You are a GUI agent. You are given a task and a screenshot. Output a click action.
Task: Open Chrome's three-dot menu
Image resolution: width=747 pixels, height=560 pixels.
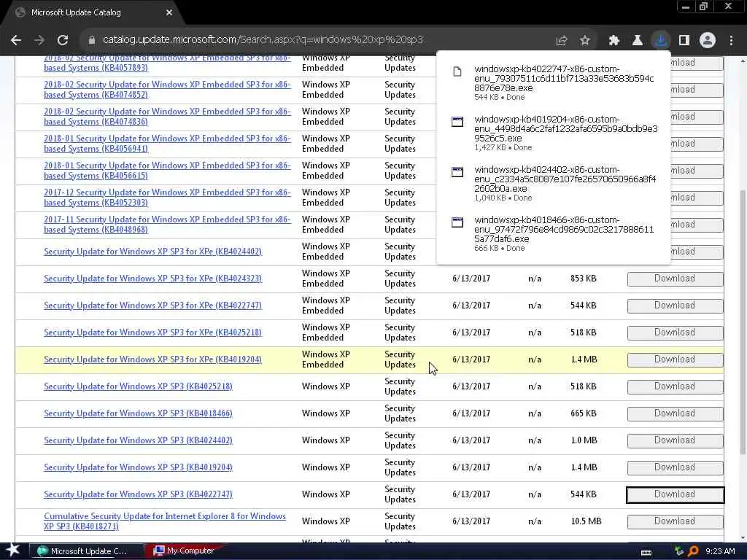(731, 41)
